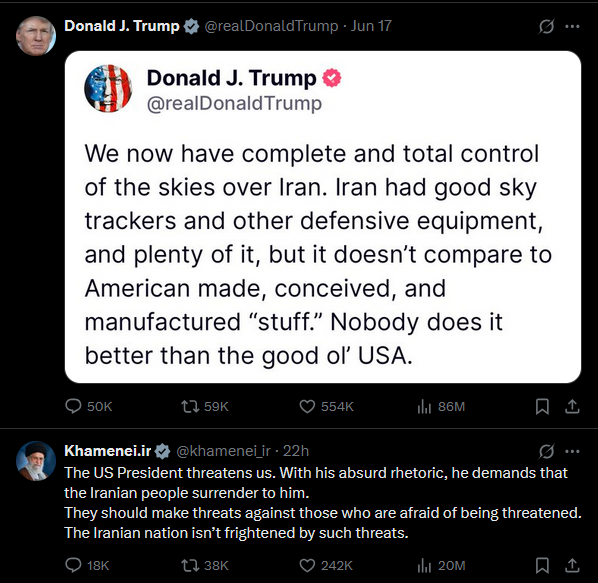This screenshot has width=598, height=583.
Task: Open more options menu on Khamenei post
Action: click(x=572, y=451)
